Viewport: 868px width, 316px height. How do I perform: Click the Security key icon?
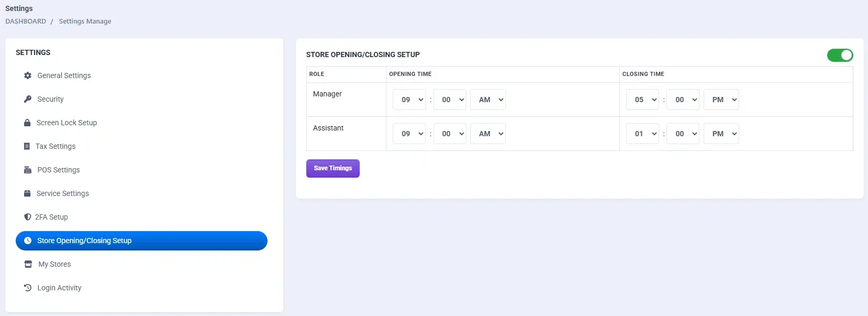coord(28,99)
